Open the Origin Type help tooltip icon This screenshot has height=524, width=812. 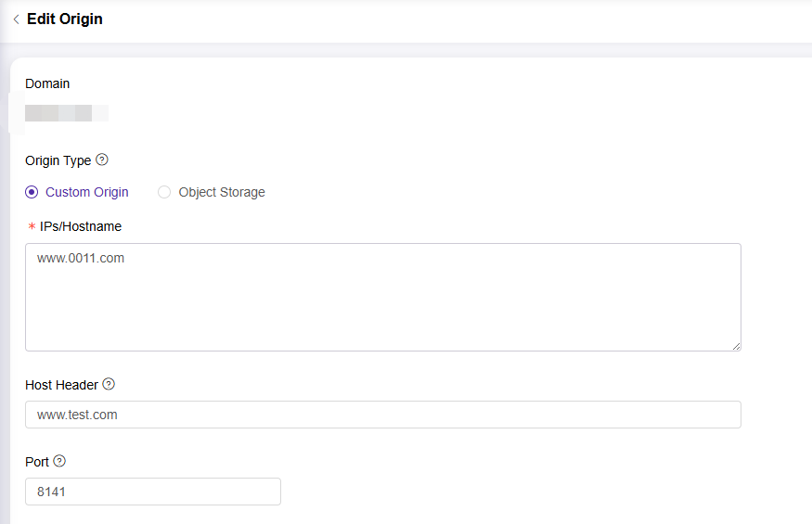(102, 160)
